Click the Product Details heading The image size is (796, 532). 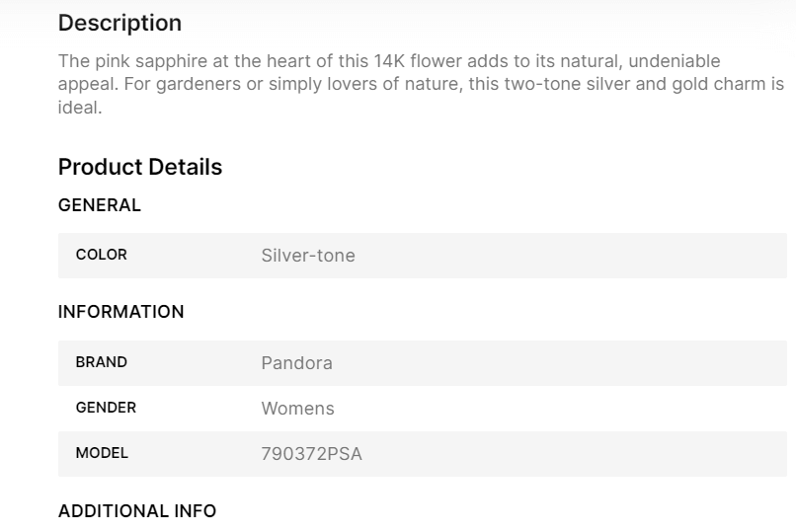(x=140, y=167)
